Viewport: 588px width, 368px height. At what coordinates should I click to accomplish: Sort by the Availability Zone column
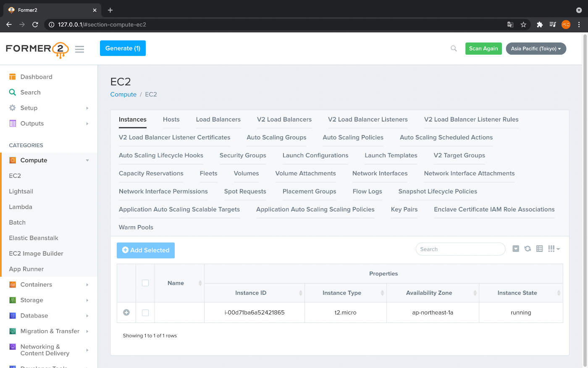(433, 293)
